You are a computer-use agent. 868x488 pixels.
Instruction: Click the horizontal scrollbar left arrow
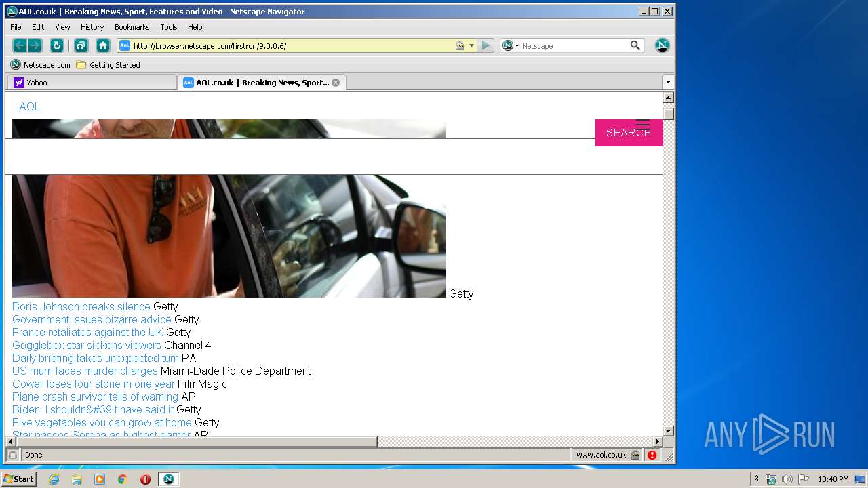pos(11,442)
